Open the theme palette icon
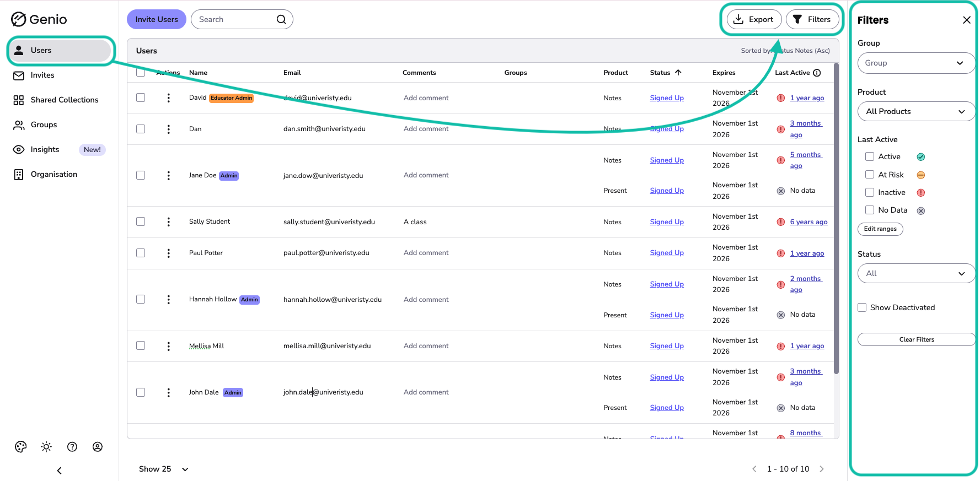The image size is (980, 481). point(21,447)
